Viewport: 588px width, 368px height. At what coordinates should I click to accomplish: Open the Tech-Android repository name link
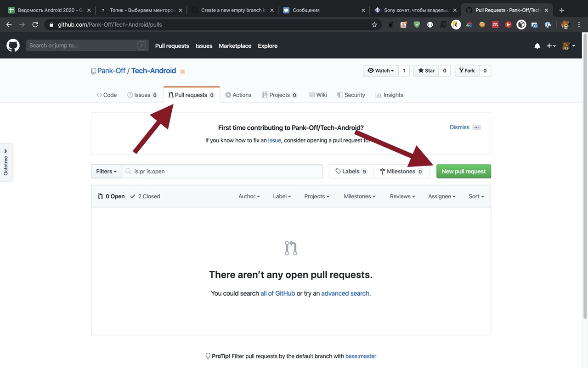(153, 70)
